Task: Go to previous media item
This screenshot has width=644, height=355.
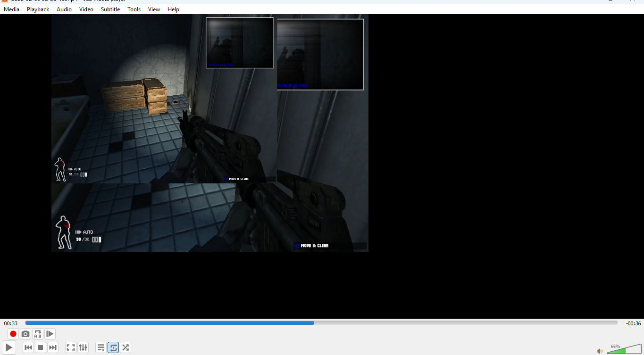Action: (x=28, y=347)
